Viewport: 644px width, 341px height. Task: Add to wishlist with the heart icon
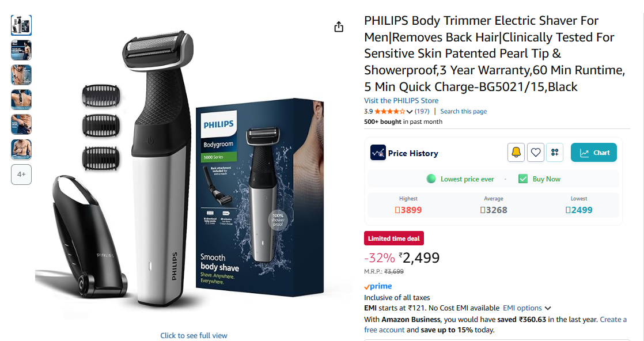(536, 153)
